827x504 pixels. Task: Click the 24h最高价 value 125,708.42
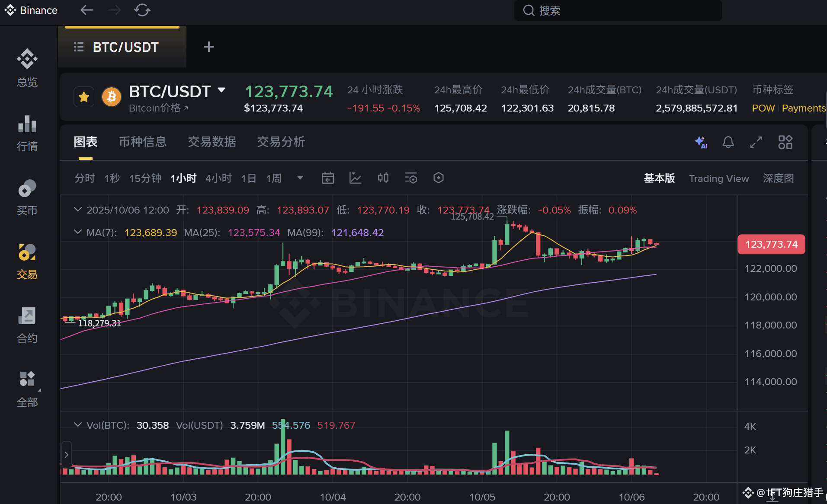pyautogui.click(x=461, y=108)
